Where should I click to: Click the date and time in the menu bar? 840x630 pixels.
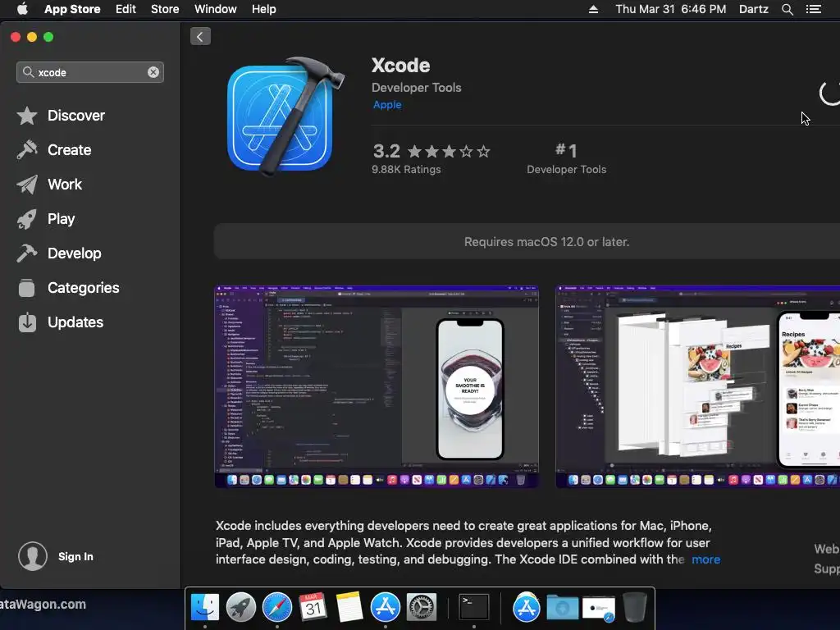click(x=671, y=9)
